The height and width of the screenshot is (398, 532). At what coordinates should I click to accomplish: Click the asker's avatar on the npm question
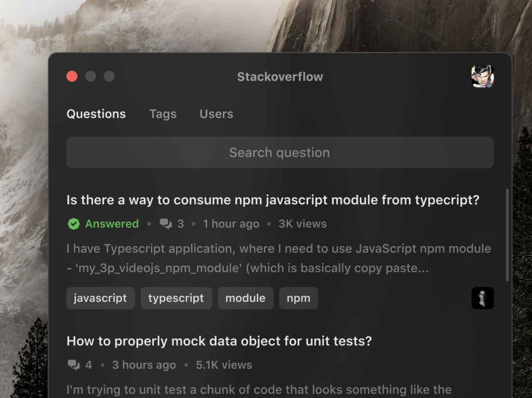pyautogui.click(x=482, y=298)
